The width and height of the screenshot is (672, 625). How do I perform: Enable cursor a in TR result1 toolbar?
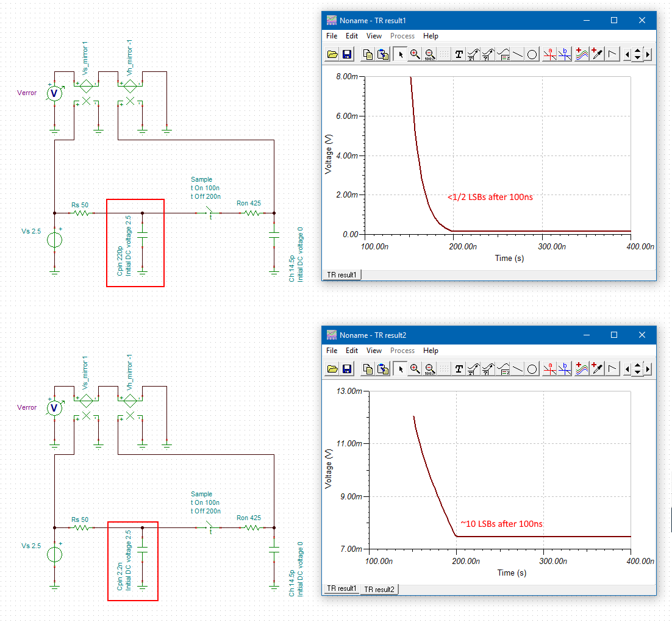tap(549, 54)
